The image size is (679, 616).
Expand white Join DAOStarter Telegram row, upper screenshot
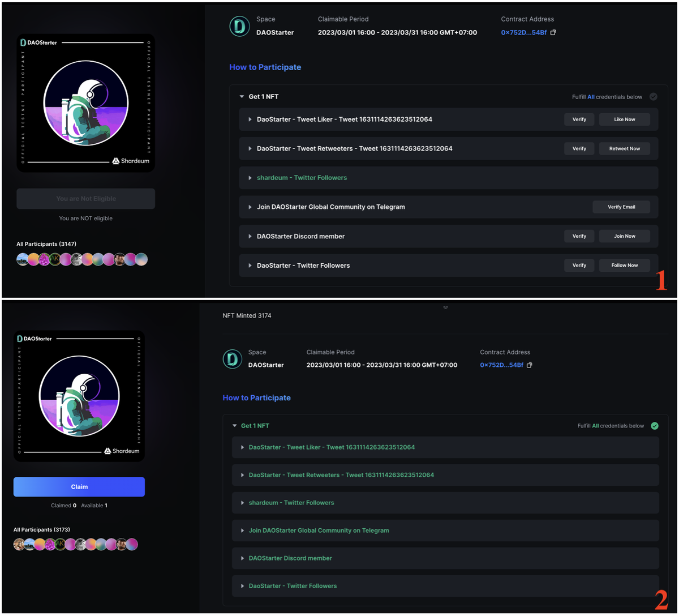250,207
